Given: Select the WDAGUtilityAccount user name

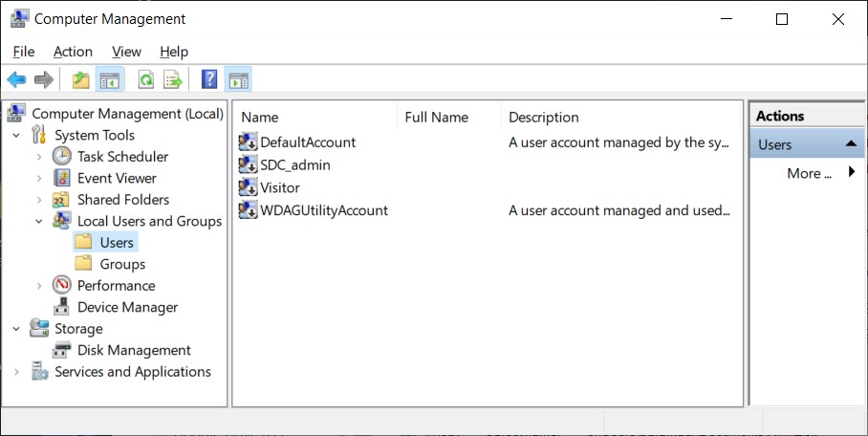Looking at the screenshot, I should [x=324, y=210].
